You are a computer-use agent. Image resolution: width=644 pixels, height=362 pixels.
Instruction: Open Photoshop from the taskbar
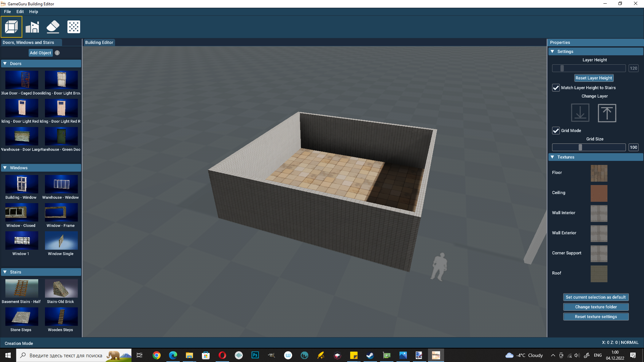click(255, 355)
